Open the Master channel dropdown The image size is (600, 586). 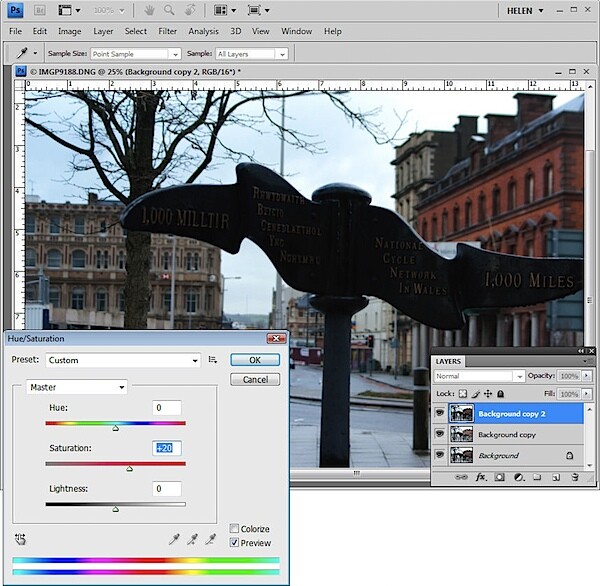[77, 387]
